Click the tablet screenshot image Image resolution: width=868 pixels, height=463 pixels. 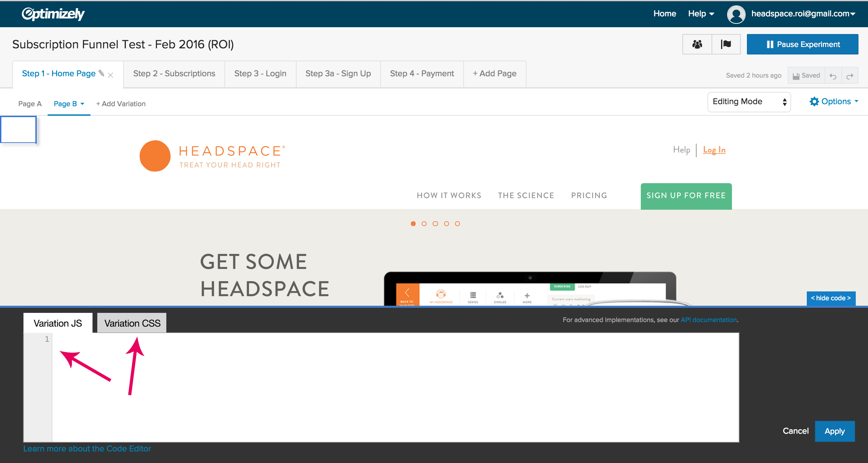(x=530, y=289)
